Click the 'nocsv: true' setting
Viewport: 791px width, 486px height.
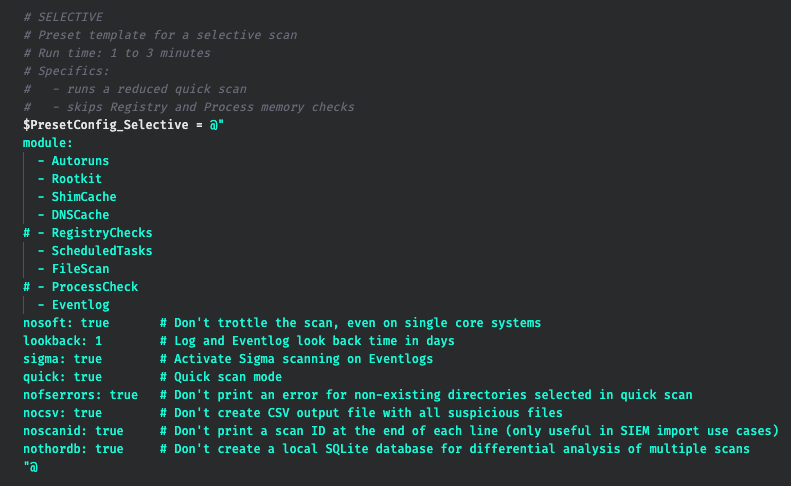tap(63, 413)
